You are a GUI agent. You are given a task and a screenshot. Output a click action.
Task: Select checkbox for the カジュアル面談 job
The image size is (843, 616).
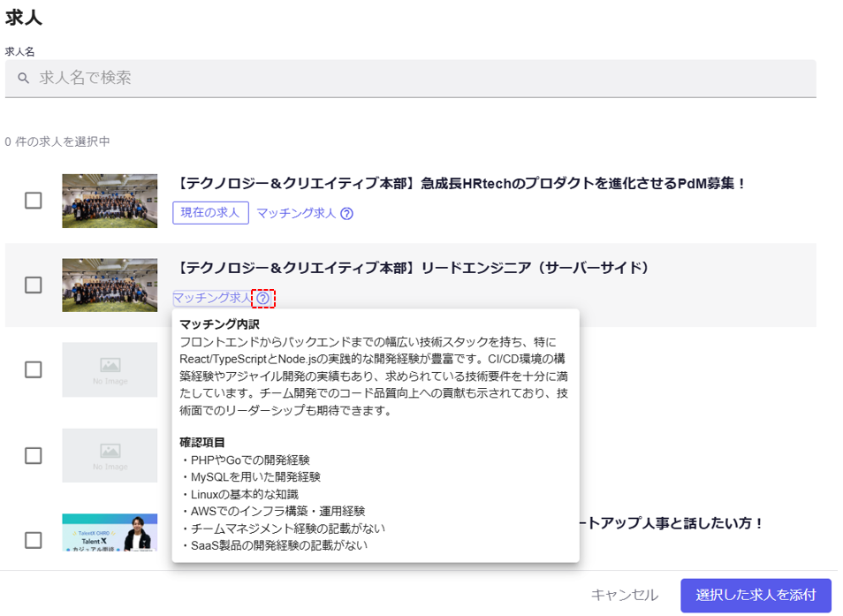pos(33,540)
